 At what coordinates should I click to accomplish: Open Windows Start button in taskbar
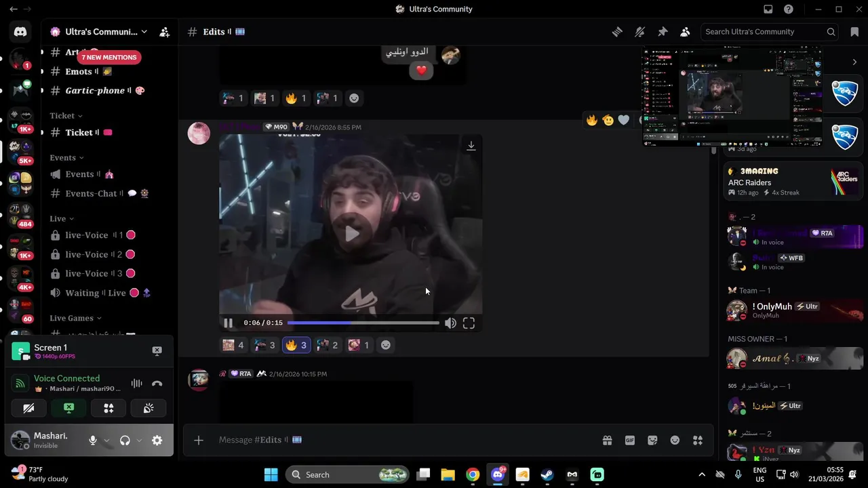coord(271,474)
